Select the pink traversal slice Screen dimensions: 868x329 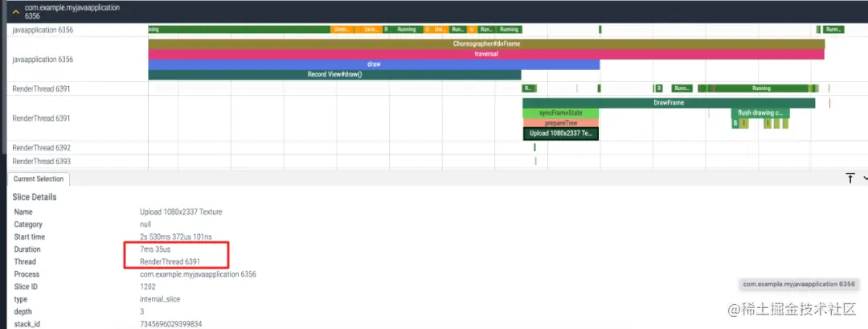[486, 54]
